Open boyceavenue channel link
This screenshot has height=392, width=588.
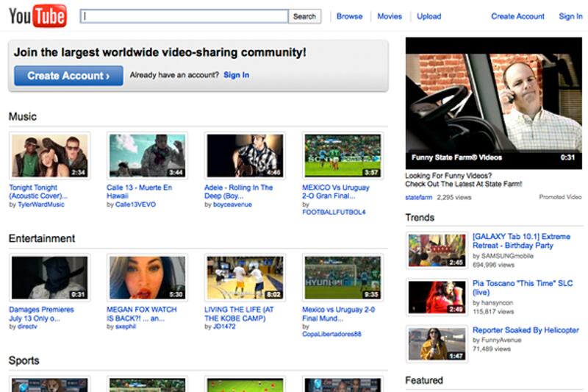[232, 204]
